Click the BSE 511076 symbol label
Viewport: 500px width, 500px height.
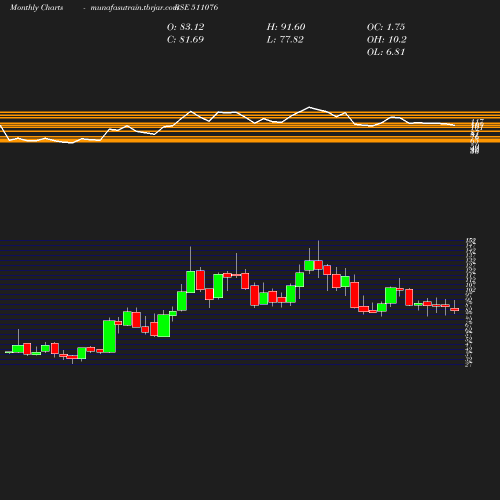point(197,7)
